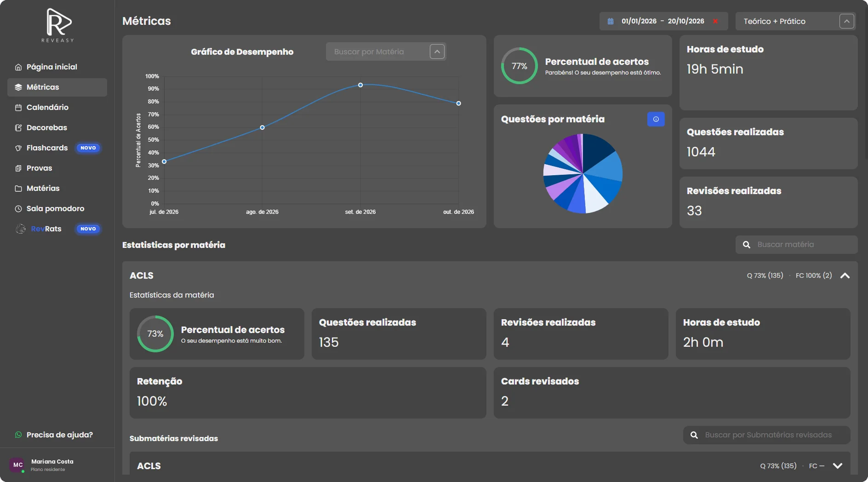This screenshot has width=868, height=482.
Task: Click the info icon on Questões por matéria
Action: pos(656,119)
